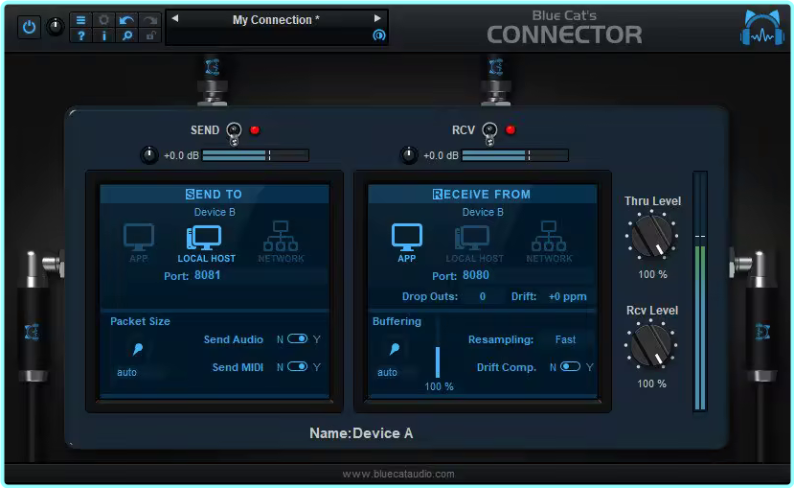
Task: Toggle the Send Audio switch
Action: coord(297,339)
